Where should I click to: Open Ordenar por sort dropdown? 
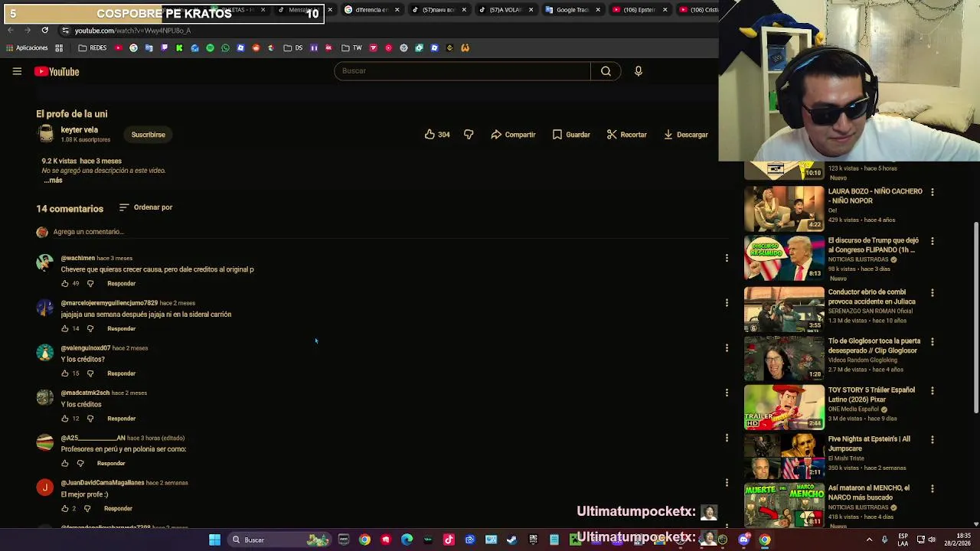(145, 207)
